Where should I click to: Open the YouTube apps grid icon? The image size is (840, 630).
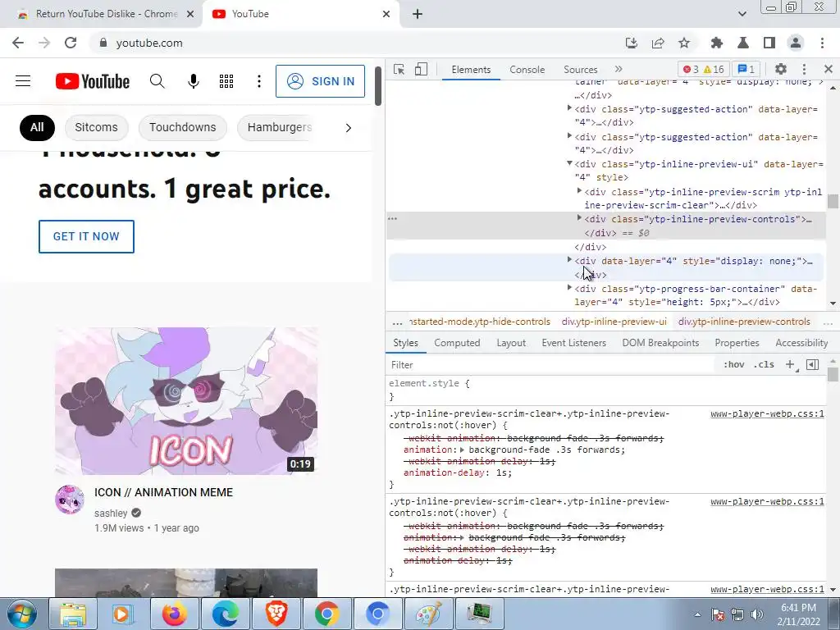click(x=226, y=81)
